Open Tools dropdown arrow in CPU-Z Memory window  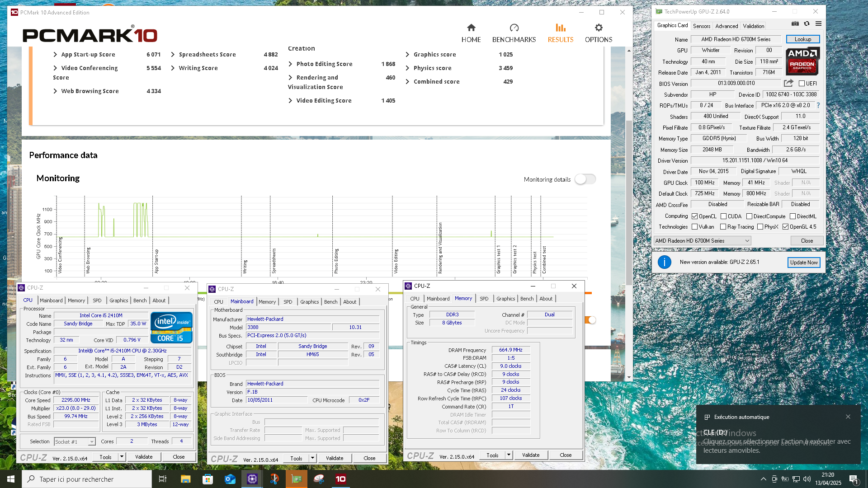pos(509,455)
